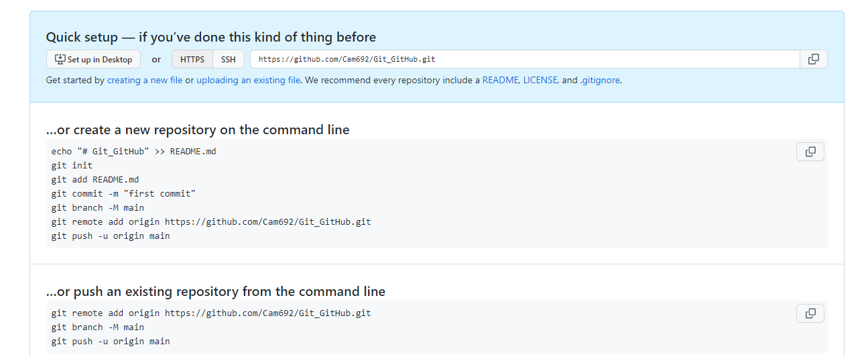Open the creating a new file link
Screen dimensions: 868x357
tap(145, 80)
